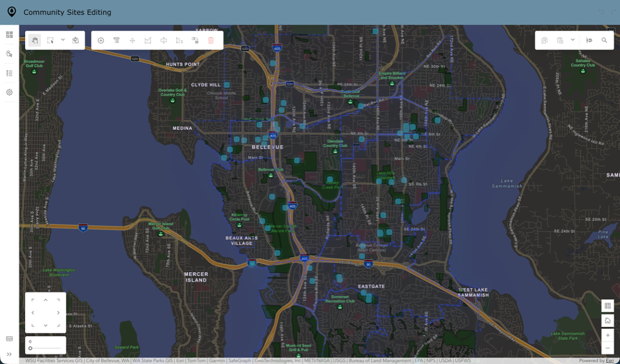The height and width of the screenshot is (364, 620).
Task: Open the templates gallery icon in left sidebar
Action: pyautogui.click(x=9, y=34)
